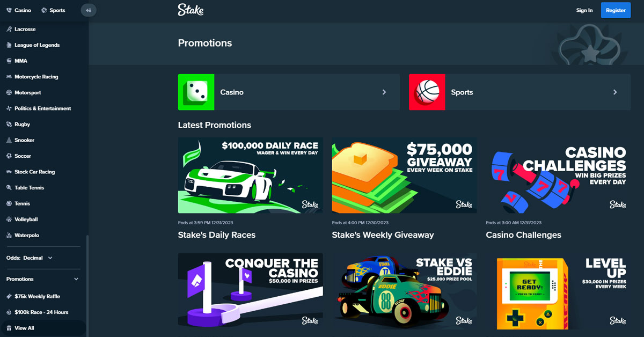Click the red basketball Sports icon

tap(427, 92)
